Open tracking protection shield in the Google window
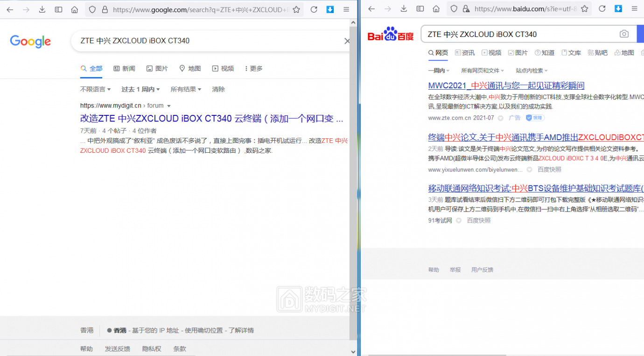Screen dimensions: 644x356 click(x=92, y=9)
